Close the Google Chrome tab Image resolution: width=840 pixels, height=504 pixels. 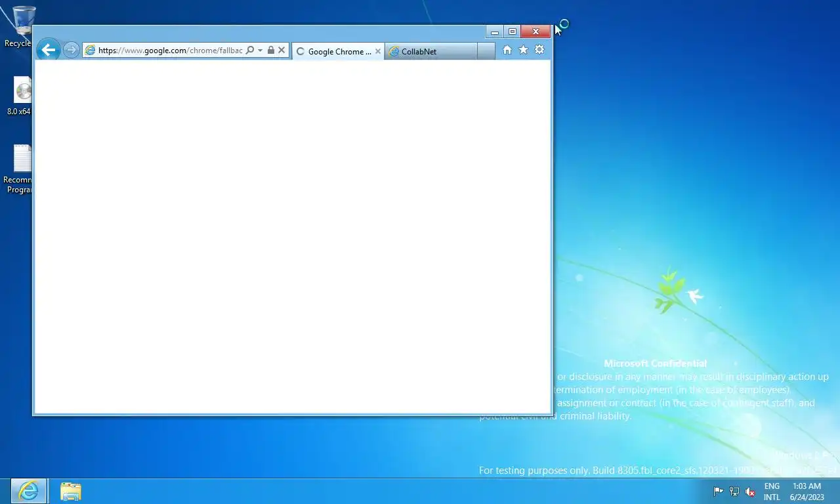378,51
